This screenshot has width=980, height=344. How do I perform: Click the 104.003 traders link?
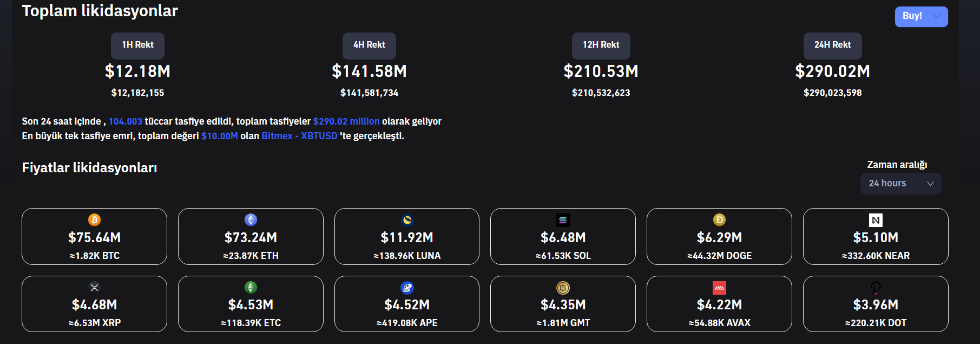(x=126, y=121)
